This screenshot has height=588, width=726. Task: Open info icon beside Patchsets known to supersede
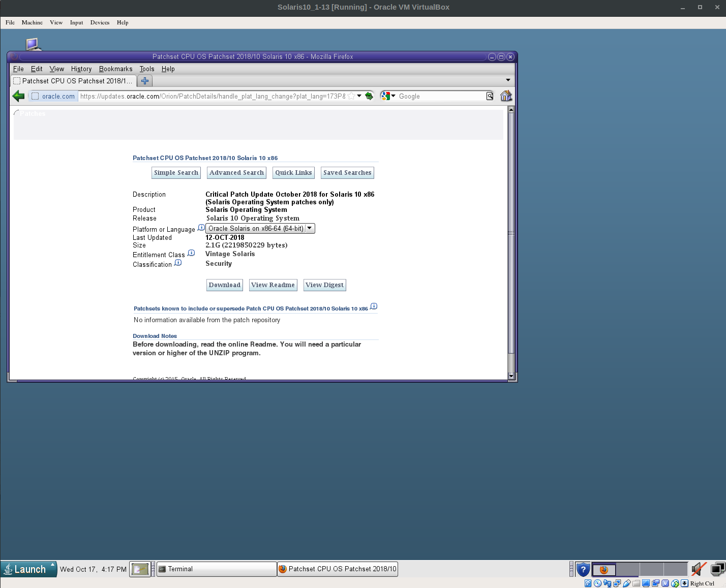tap(374, 306)
